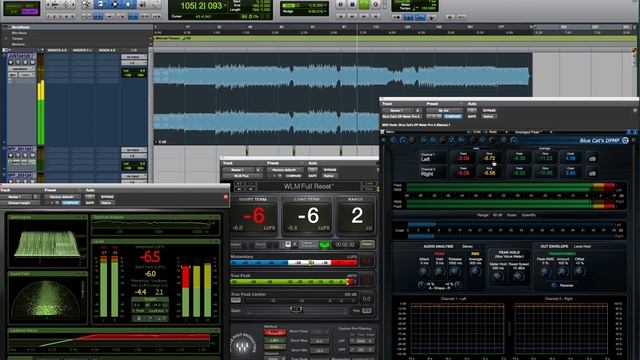Screen dimensions: 640x360
Task: Click the 105|2|093 main counter display
Action: point(201,6)
